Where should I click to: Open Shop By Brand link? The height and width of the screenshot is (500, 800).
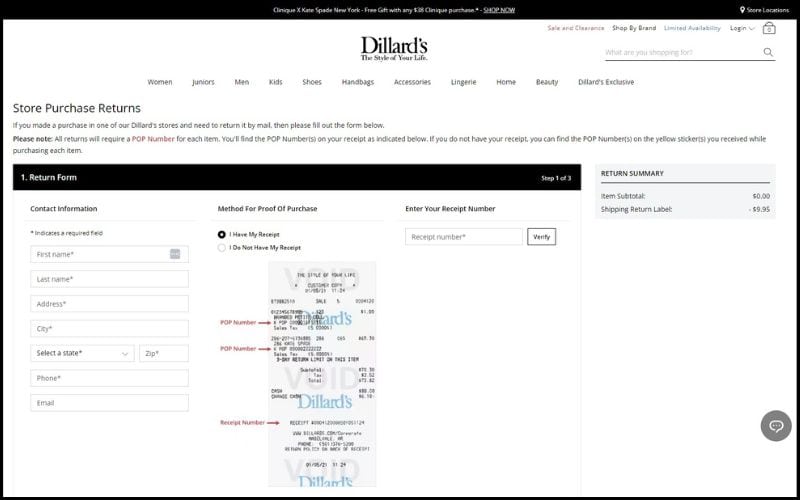pos(634,28)
